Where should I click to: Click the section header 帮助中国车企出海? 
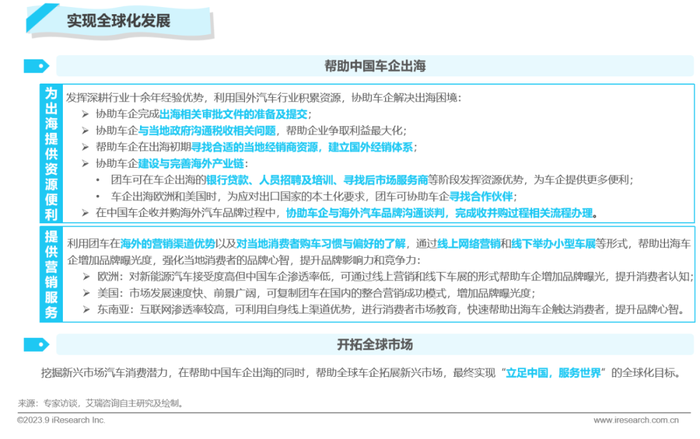pyautogui.click(x=375, y=66)
